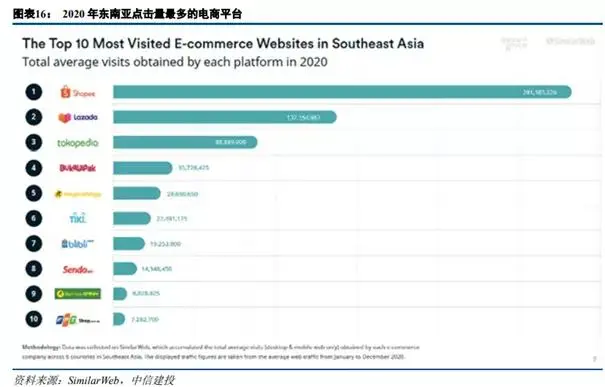Click the Bukalapak logo
The image size is (605, 387).
click(78, 168)
